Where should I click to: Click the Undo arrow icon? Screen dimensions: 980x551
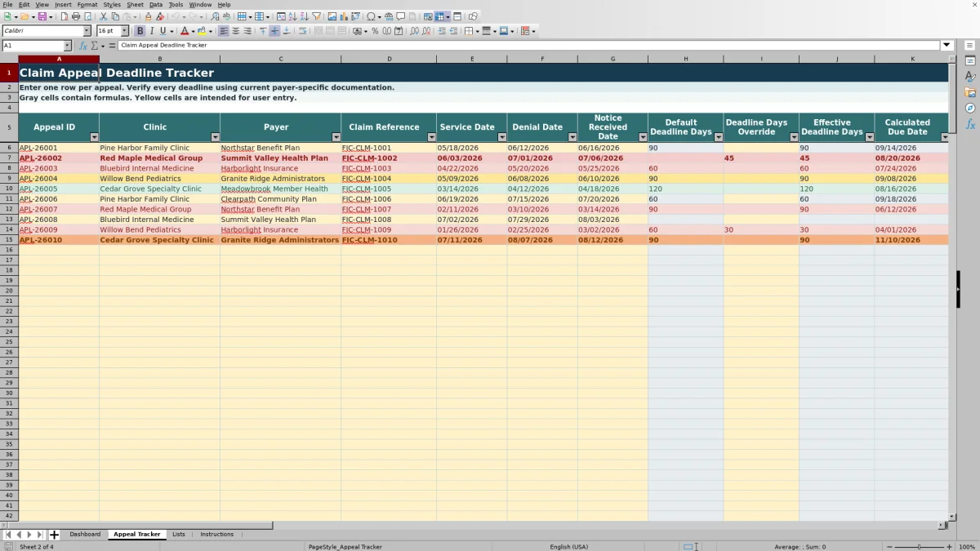(175, 16)
